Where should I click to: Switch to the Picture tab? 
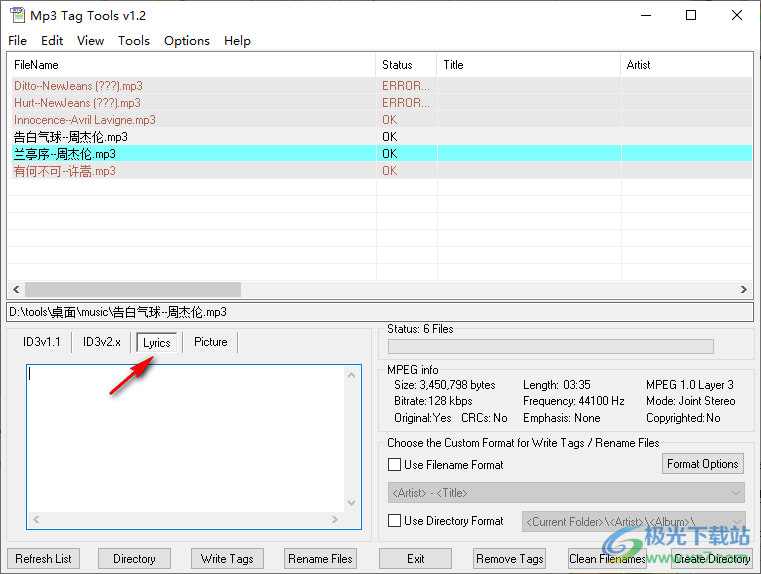click(211, 342)
